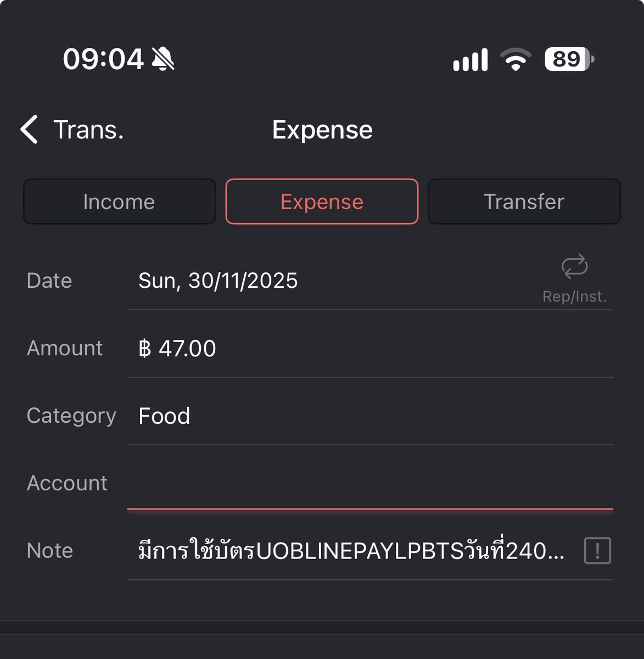
Task: Open the empty Account selector field
Action: click(x=370, y=483)
